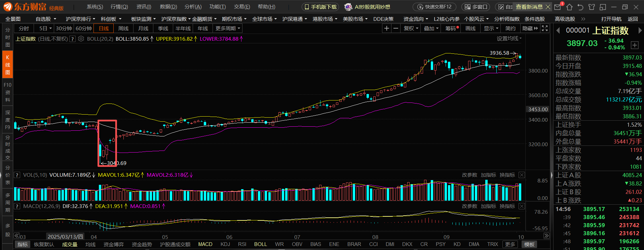Click the right panel collapse handle
The height and width of the screenshot is (250, 644).
[x=552, y=175]
